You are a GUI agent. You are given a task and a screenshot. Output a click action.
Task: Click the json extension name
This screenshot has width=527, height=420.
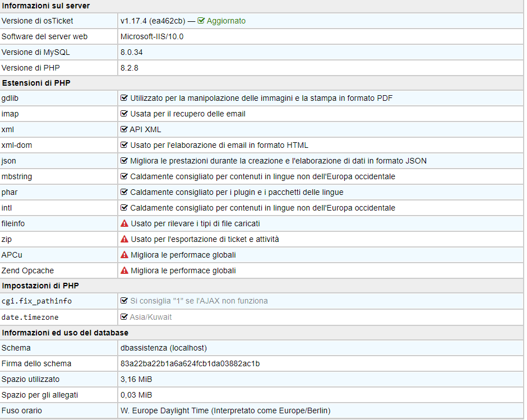pyautogui.click(x=8, y=161)
